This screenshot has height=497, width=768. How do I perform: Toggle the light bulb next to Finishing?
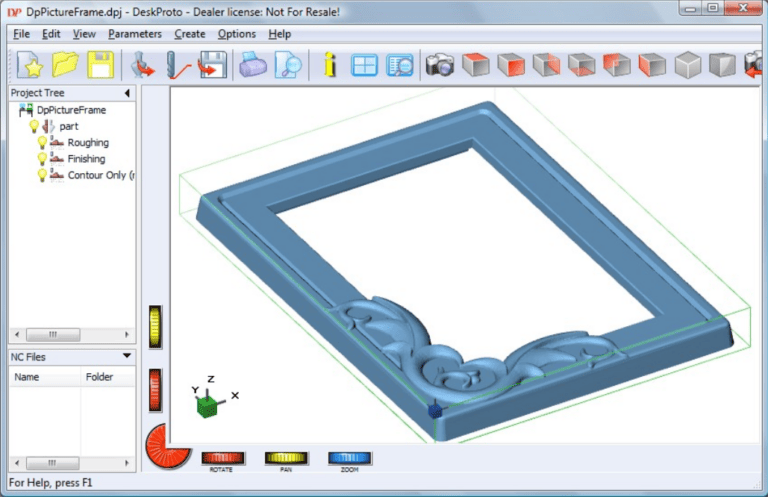[42, 159]
